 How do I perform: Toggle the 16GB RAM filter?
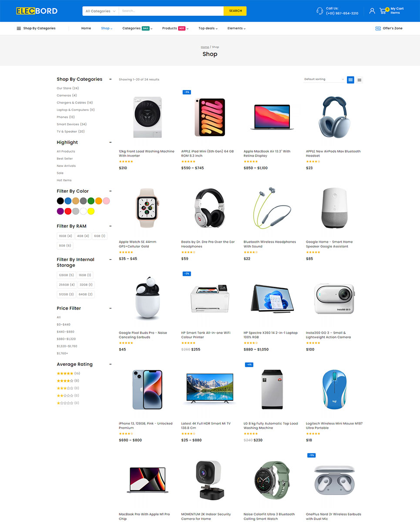(x=65, y=236)
